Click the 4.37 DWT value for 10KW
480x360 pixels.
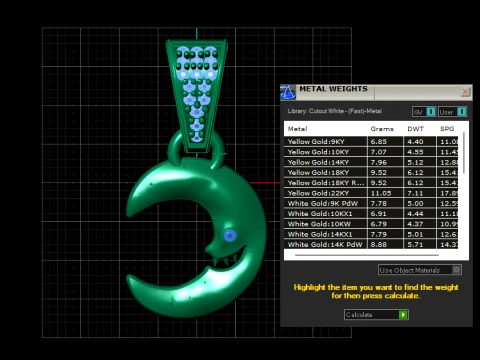point(415,224)
